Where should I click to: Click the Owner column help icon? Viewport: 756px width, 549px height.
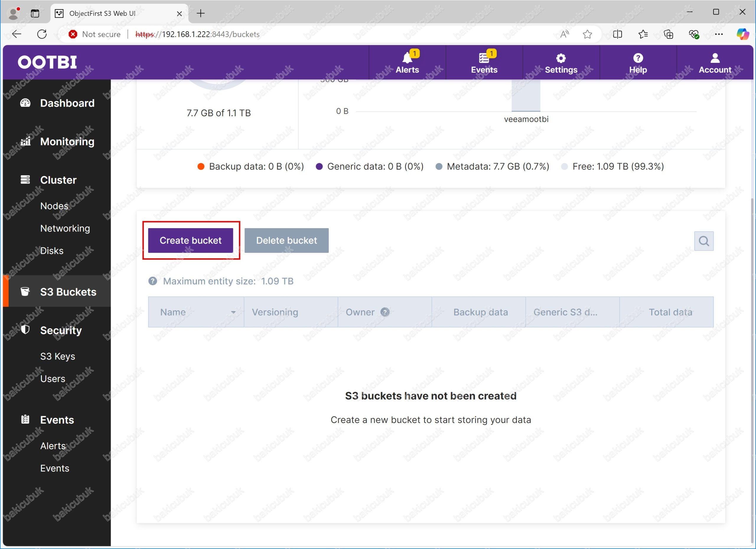(x=385, y=312)
